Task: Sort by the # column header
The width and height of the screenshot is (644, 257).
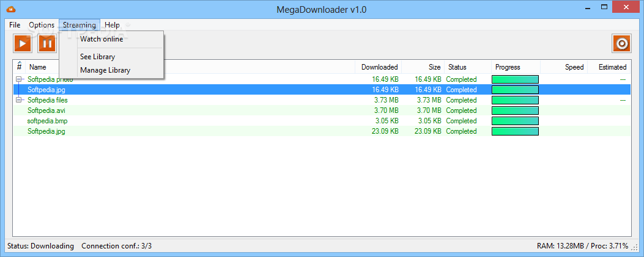Action: click(20, 67)
